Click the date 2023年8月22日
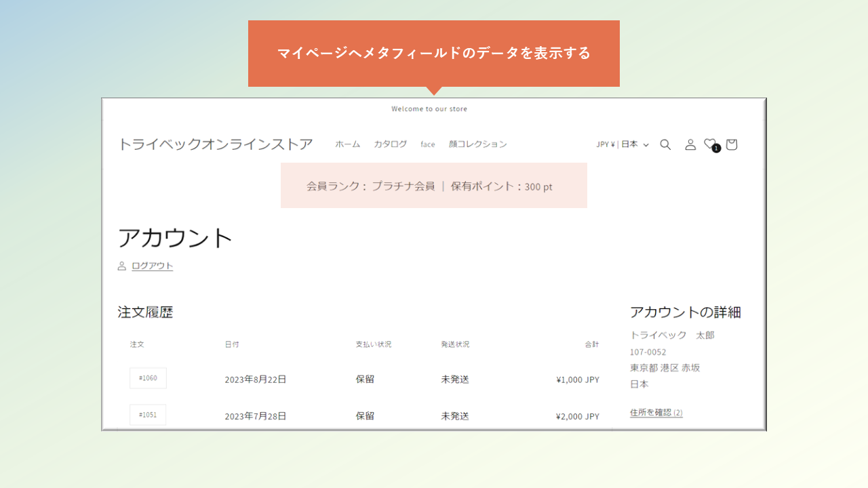Screen dimensions: 868x488 256,380
